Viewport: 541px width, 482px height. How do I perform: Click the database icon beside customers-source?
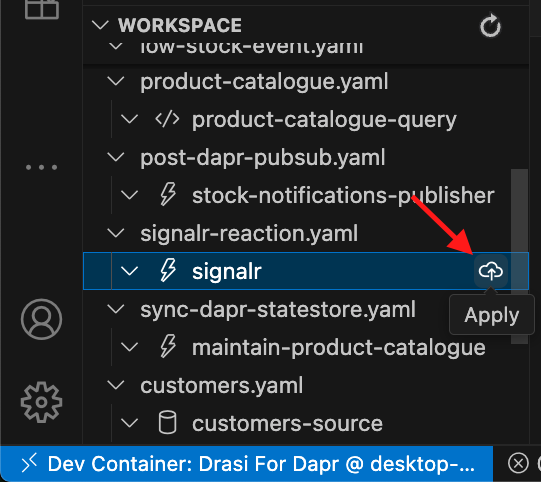pyautogui.click(x=167, y=422)
